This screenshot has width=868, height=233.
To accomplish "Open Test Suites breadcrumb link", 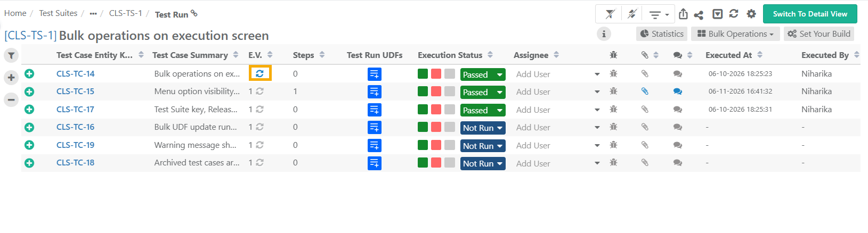I will coord(58,13).
